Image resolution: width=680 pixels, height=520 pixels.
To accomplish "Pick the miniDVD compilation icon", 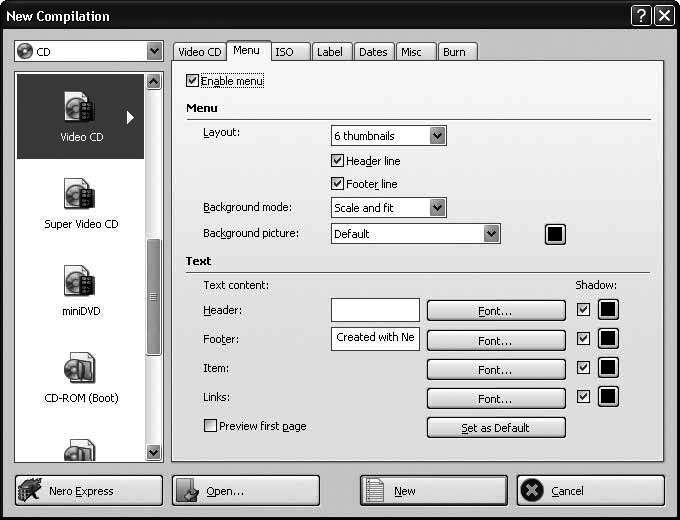I will tap(80, 282).
